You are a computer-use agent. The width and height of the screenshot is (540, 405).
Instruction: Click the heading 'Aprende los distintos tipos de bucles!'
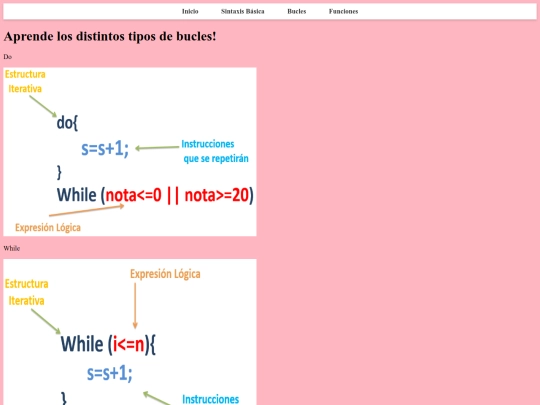click(110, 36)
